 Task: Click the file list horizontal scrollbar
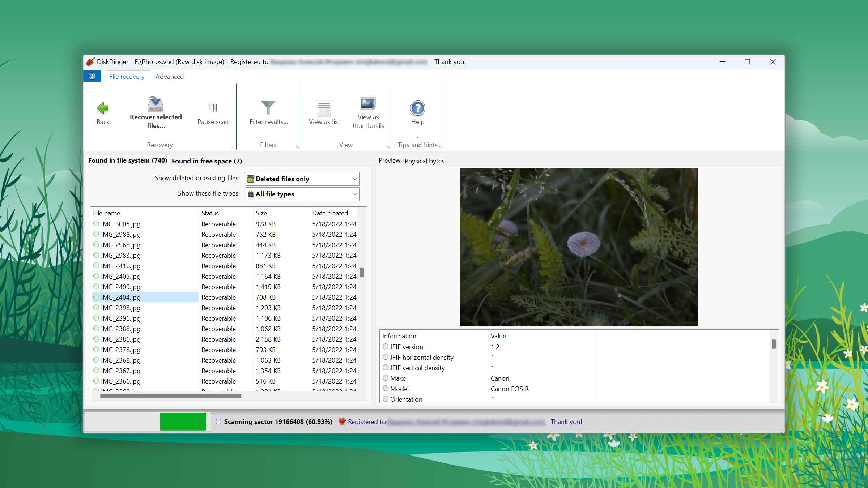click(170, 396)
